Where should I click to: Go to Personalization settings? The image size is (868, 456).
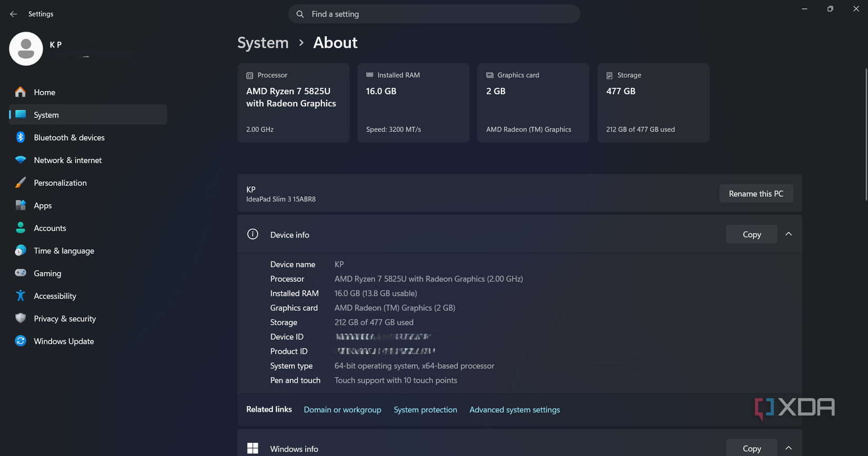click(88, 183)
